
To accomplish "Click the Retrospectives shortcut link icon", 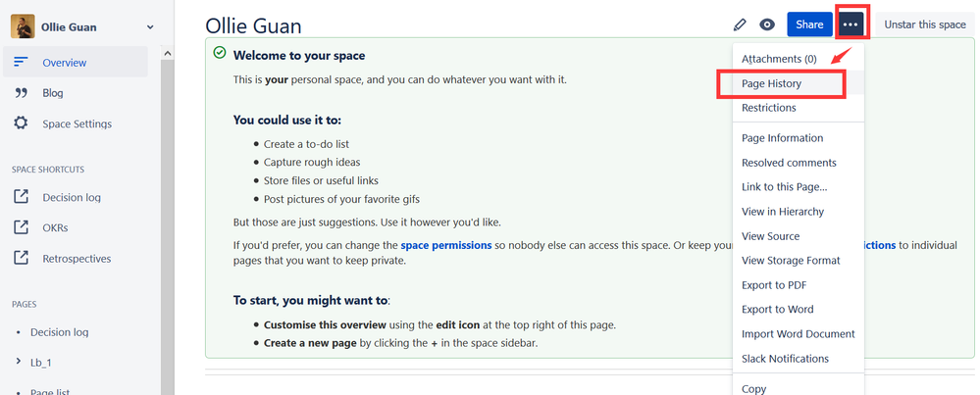I will click(x=21, y=258).
